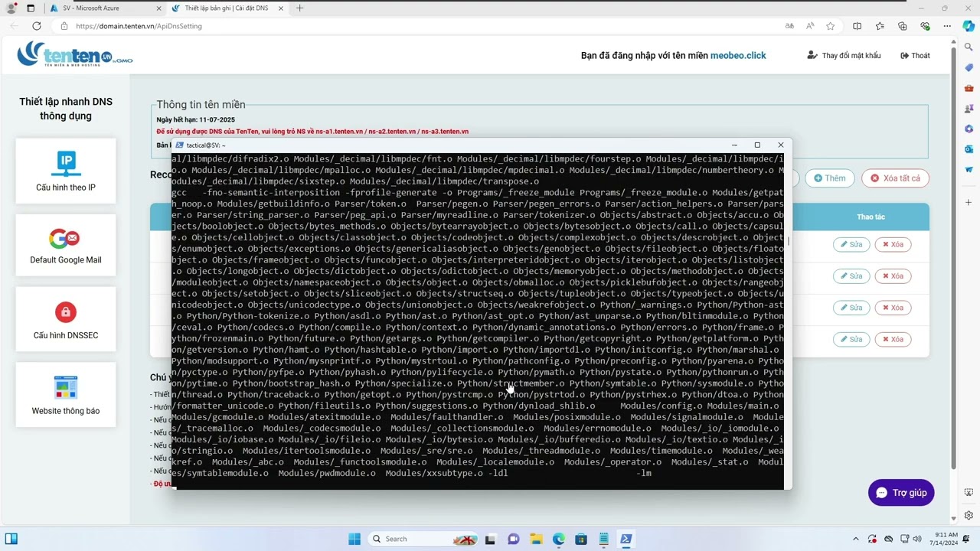Image resolution: width=980 pixels, height=551 pixels.
Task: Click the plus icon in Edge sidebar
Action: (969, 202)
